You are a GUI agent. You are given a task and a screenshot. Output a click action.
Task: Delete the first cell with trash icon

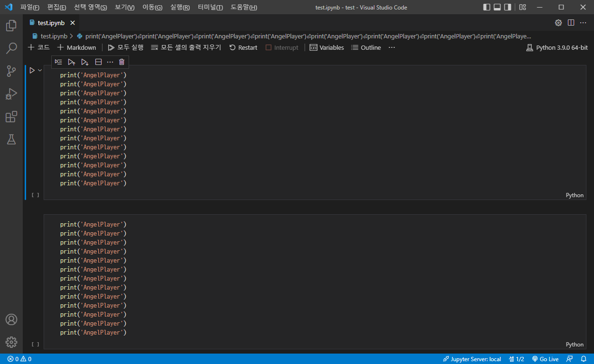(122, 62)
